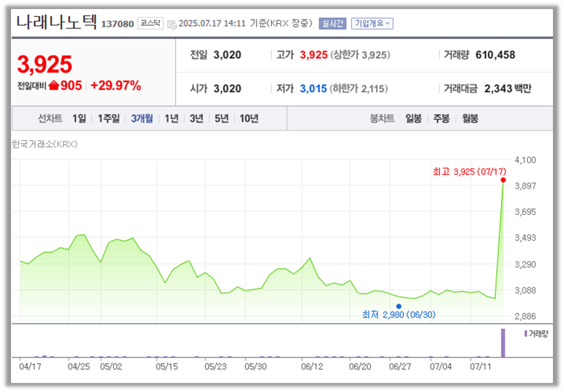The image size is (564, 392).
Task: Click the 거래대금 value 2,343 백만
Action: coord(508,88)
